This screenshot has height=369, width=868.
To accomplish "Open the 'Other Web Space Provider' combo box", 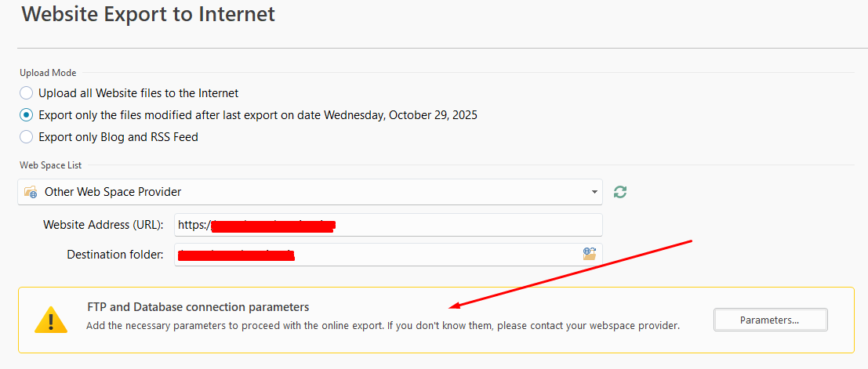I will tap(310, 192).
